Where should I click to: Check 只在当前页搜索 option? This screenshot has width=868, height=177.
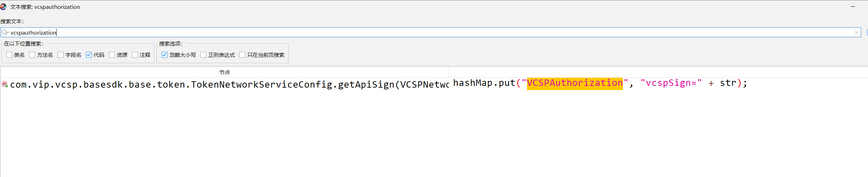pos(242,55)
